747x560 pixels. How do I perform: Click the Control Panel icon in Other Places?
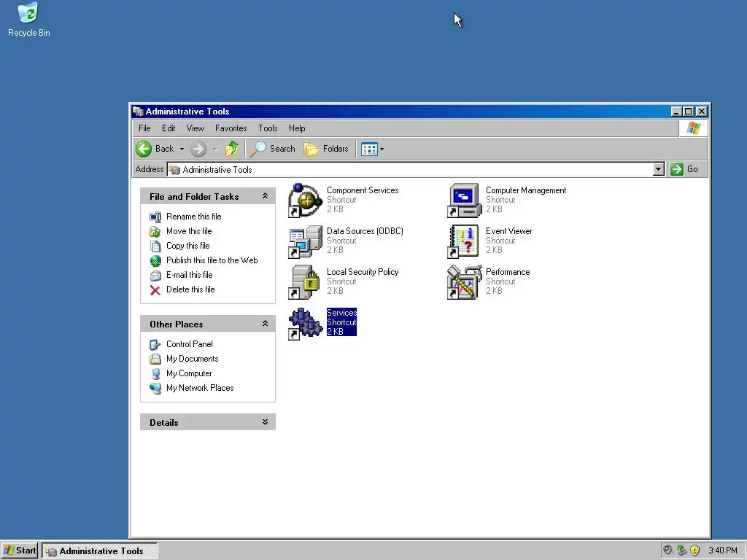[155, 344]
